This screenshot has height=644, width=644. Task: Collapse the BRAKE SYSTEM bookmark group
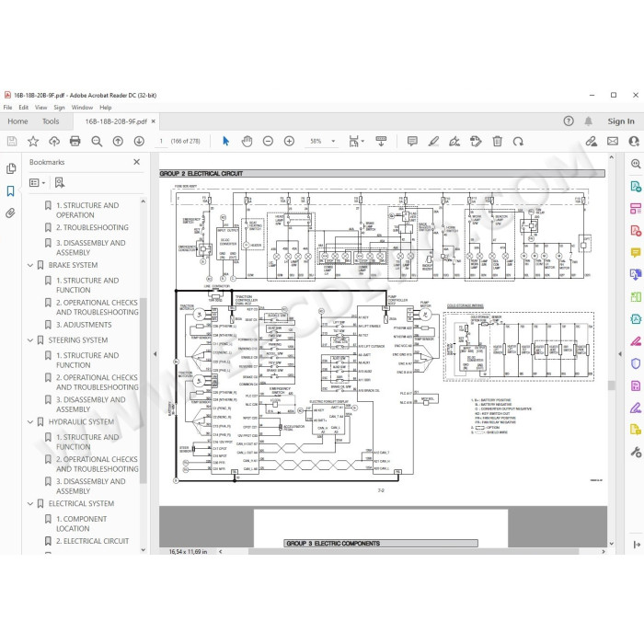30,265
